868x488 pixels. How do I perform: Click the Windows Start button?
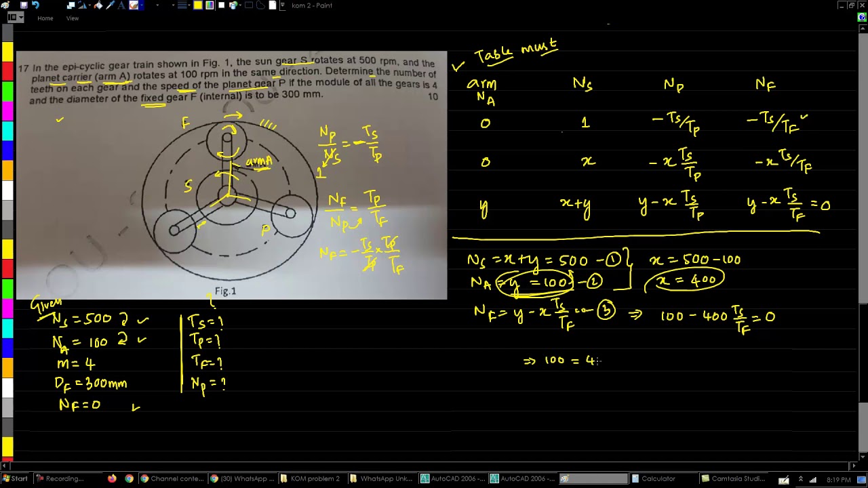[14, 479]
